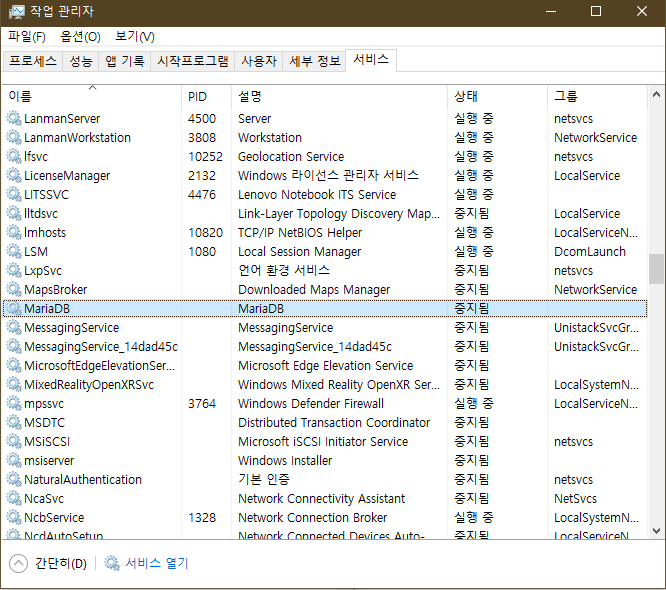
Task: Click the icon beside MessagingService_14dad45c
Action: pos(14,346)
